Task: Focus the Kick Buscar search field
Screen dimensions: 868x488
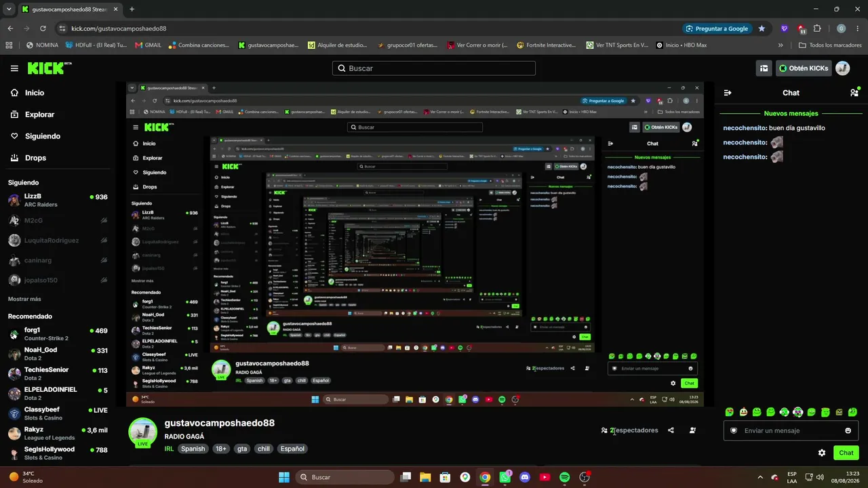Action: click(434, 68)
